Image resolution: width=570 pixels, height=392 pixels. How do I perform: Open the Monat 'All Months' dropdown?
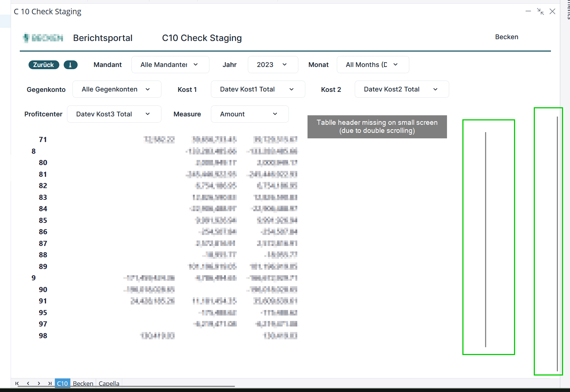click(372, 65)
